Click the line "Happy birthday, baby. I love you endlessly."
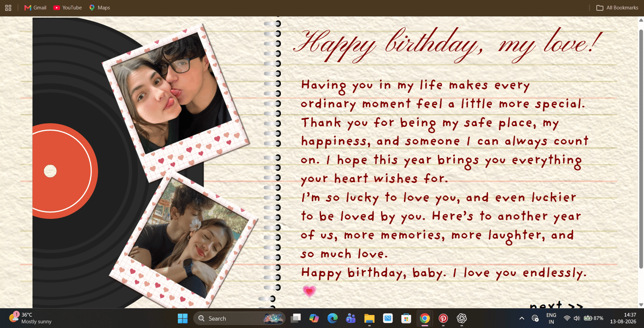The image size is (644, 328). [444, 273]
